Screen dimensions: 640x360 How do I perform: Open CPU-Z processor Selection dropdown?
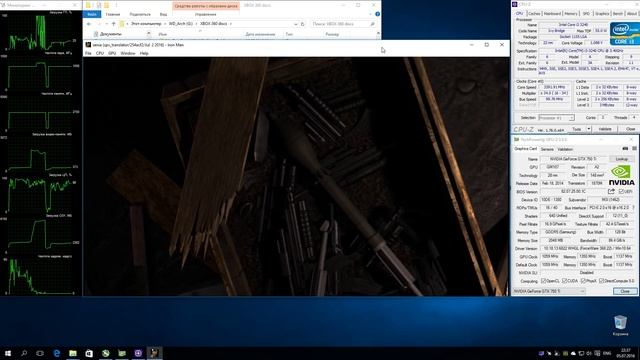556,118
